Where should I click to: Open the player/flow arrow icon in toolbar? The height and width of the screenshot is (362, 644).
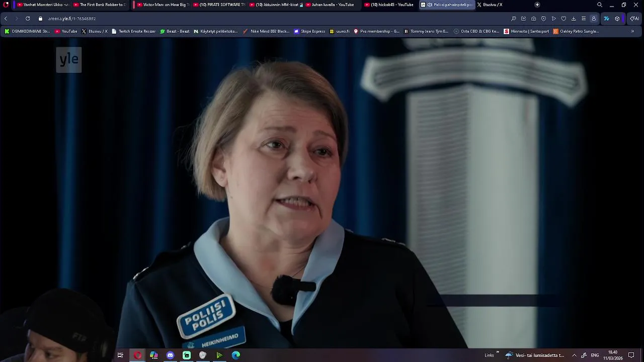pos(553,19)
